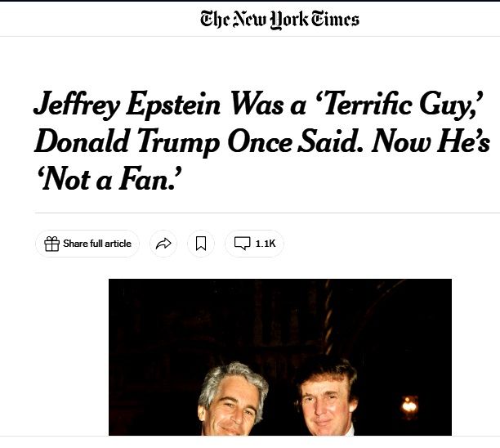Open share options with the curved arrow icon
Screen dimensions: 500x448
coord(163,244)
